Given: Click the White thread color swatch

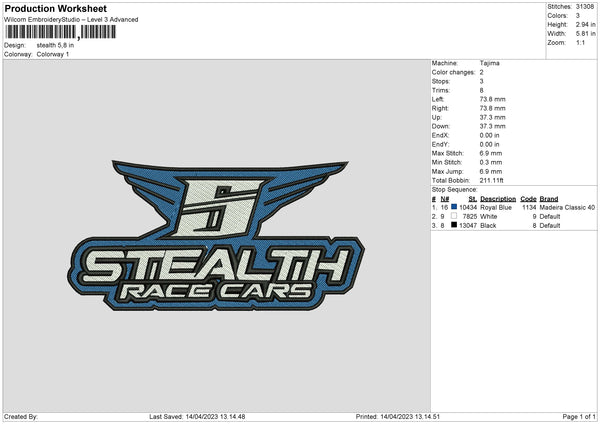Looking at the screenshot, I should tap(454, 216).
